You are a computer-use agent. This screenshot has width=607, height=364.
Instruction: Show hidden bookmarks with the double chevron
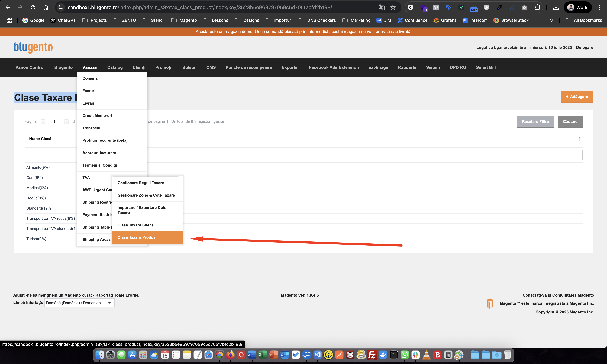pyautogui.click(x=551, y=20)
